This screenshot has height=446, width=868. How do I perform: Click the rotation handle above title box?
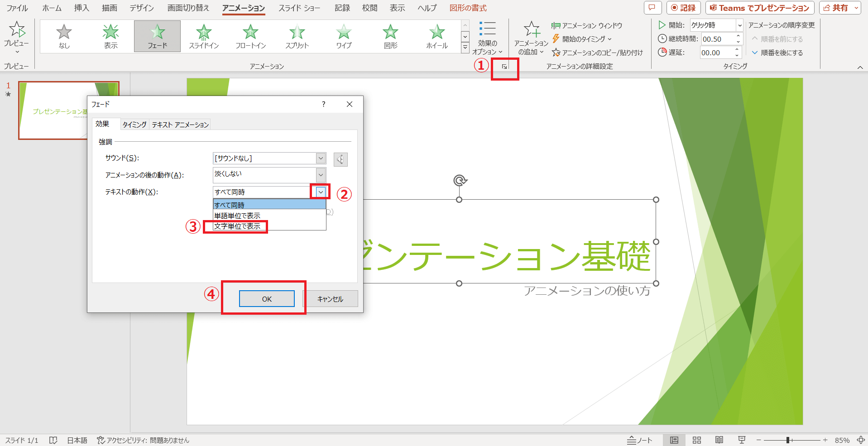[x=460, y=181]
